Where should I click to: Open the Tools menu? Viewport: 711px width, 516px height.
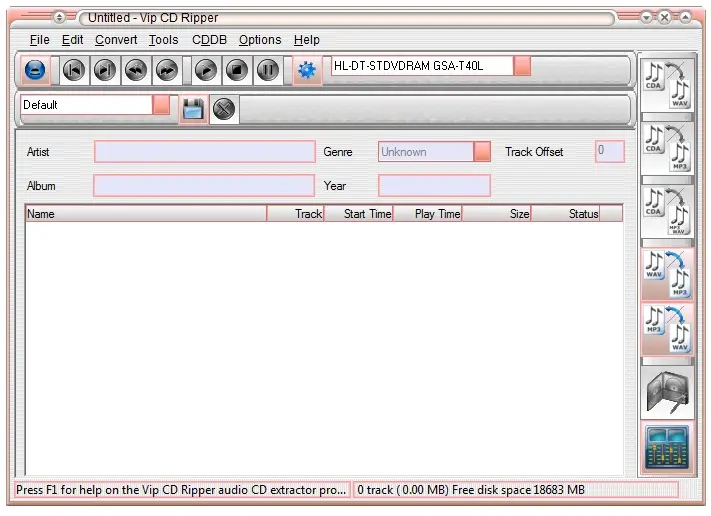point(163,40)
